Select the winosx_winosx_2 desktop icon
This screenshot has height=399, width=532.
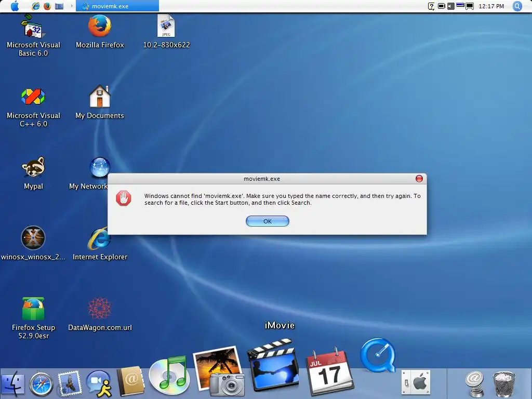click(x=33, y=244)
